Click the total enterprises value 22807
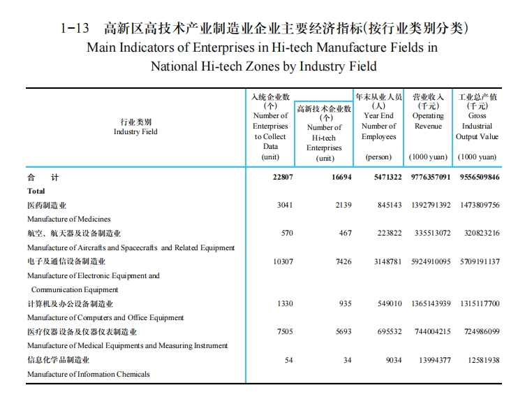This screenshot has height=397, width=532. [283, 178]
